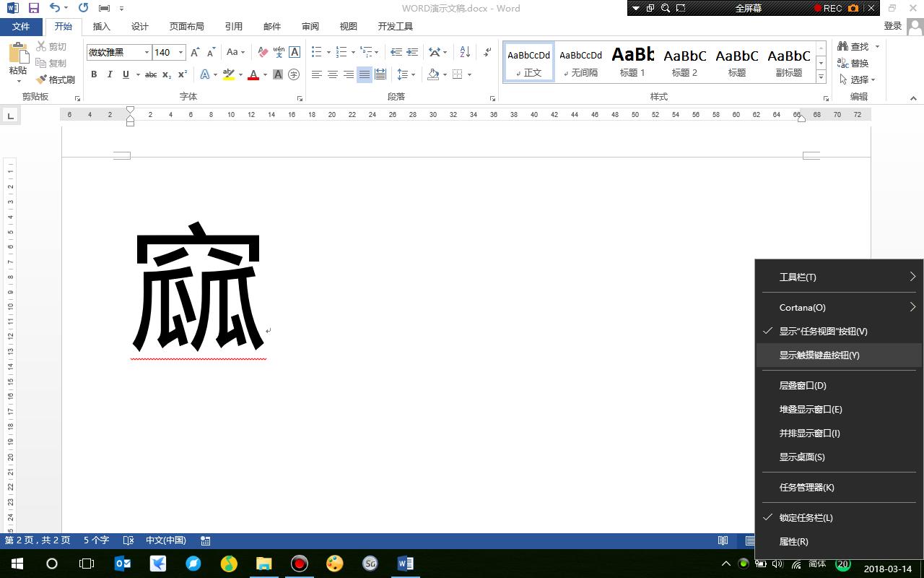Open the sort (排序) tool
The height and width of the screenshot is (578, 924).
point(464,52)
